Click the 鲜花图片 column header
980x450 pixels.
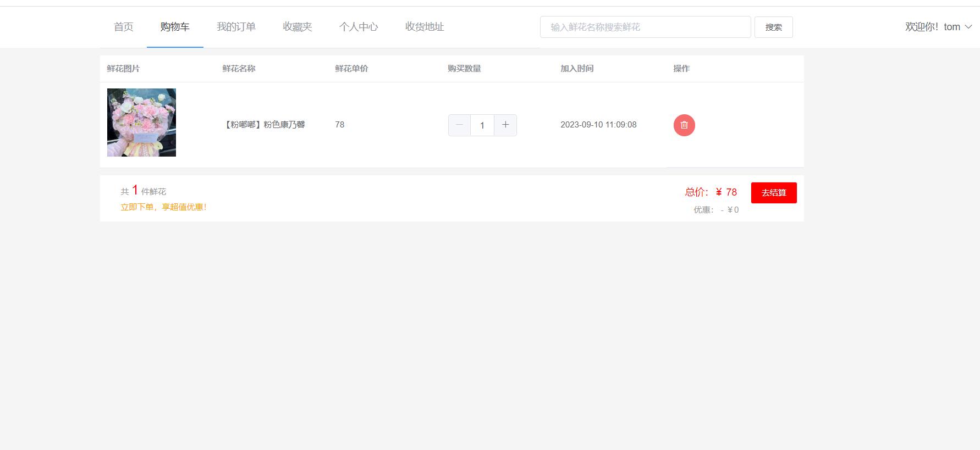[x=123, y=69]
